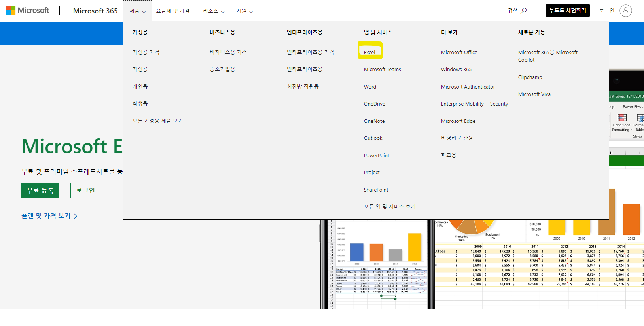Open Microsoft Viva link
The image size is (644, 326).
point(534,94)
